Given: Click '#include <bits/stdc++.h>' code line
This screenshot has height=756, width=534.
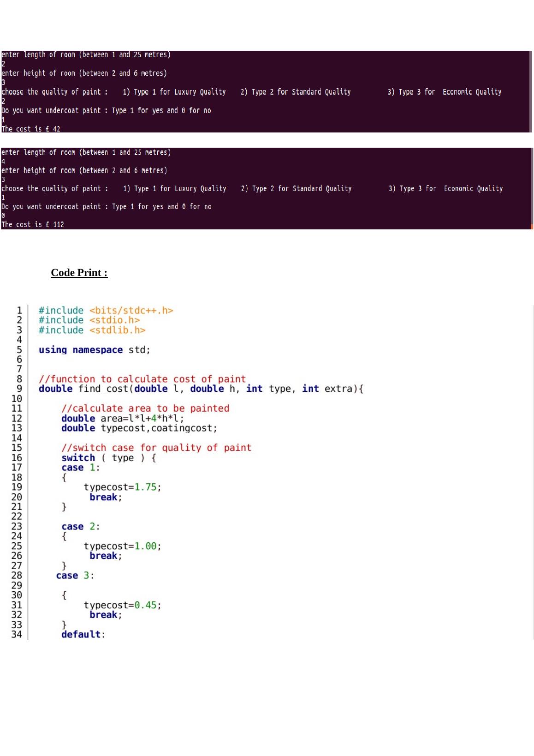Looking at the screenshot, I should point(106,311).
